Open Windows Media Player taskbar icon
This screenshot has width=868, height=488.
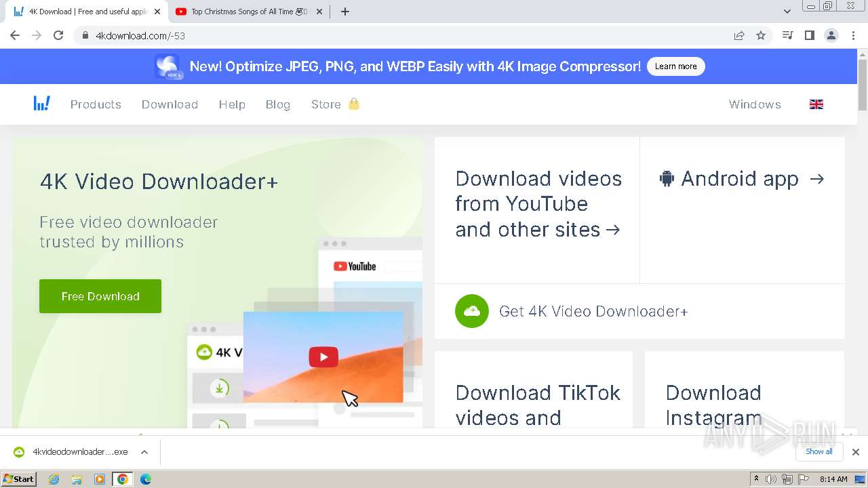[x=100, y=479]
